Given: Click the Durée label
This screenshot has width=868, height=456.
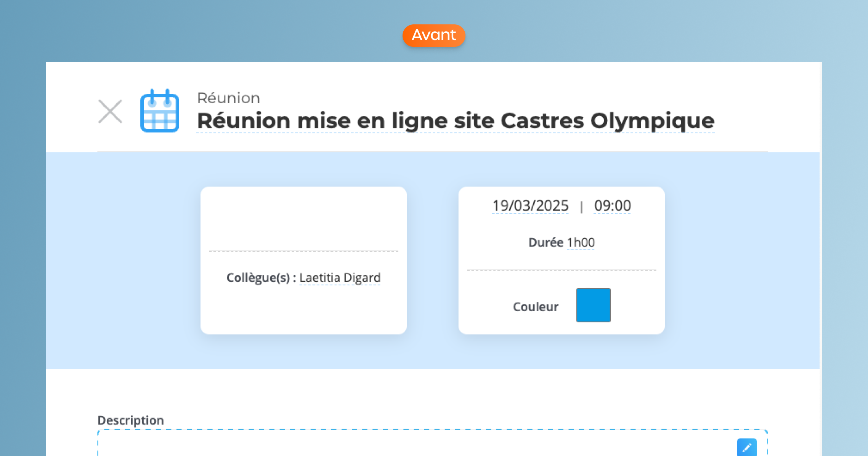Looking at the screenshot, I should tap(546, 242).
